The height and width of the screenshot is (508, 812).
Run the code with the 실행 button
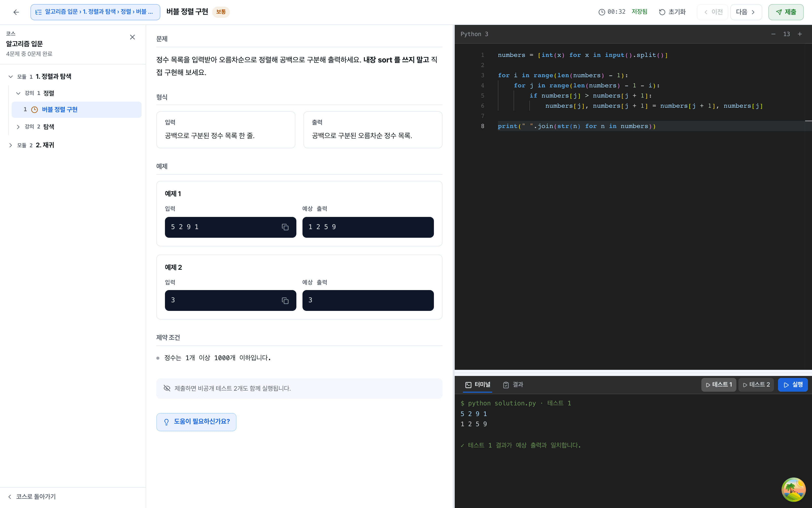[x=793, y=385]
